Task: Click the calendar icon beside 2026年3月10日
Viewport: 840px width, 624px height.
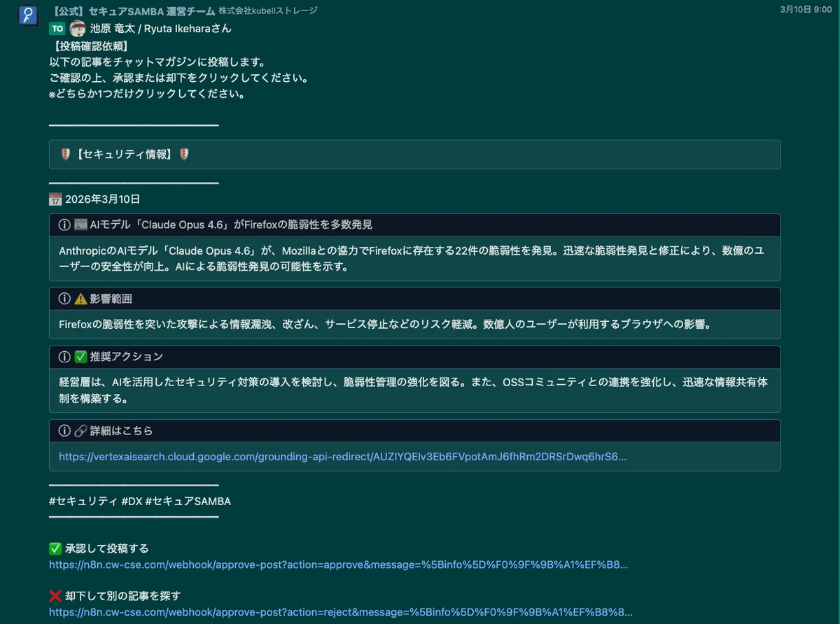Action: coord(56,199)
